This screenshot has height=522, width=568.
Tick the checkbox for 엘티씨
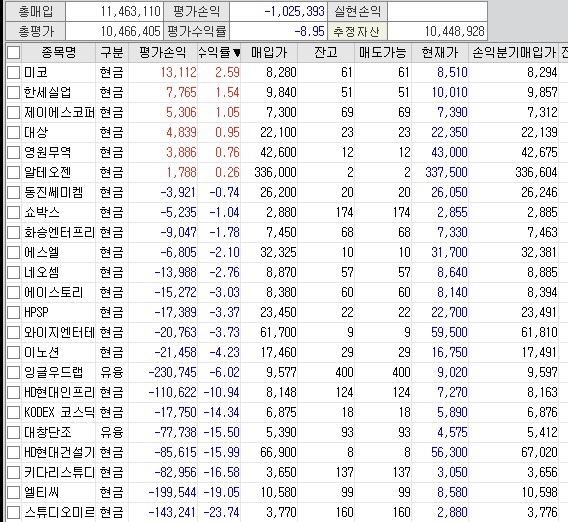click(13, 493)
